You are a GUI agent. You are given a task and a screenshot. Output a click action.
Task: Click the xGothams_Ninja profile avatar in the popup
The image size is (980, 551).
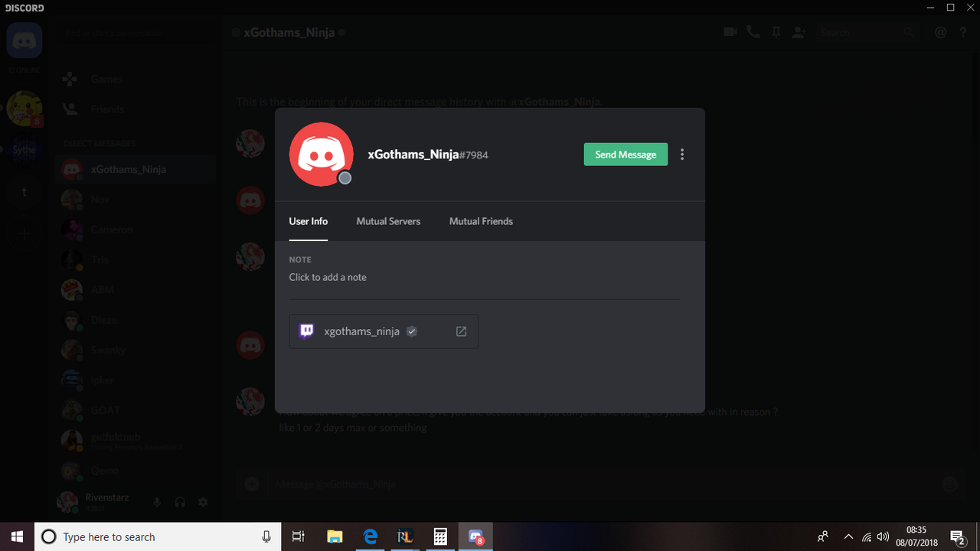(x=321, y=154)
